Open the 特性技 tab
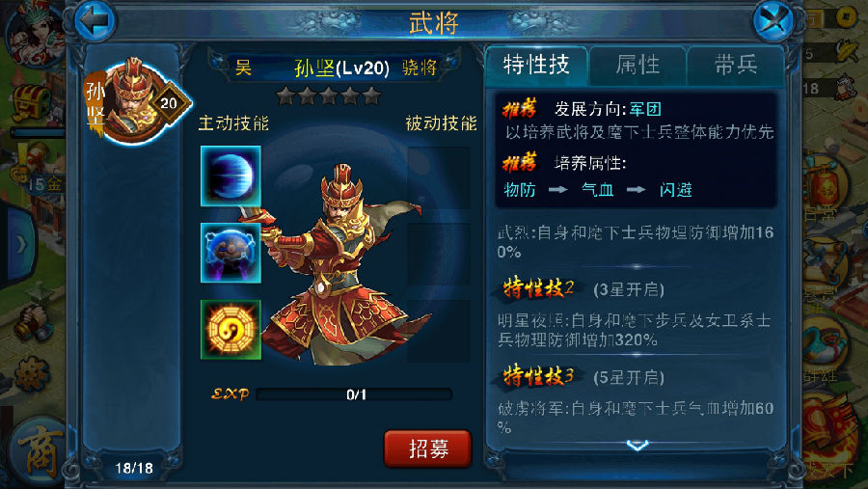This screenshot has width=868, height=489. pos(536,66)
